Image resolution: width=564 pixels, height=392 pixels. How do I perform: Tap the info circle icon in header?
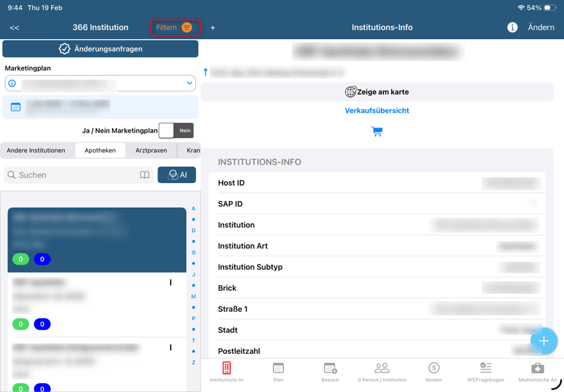[512, 27]
